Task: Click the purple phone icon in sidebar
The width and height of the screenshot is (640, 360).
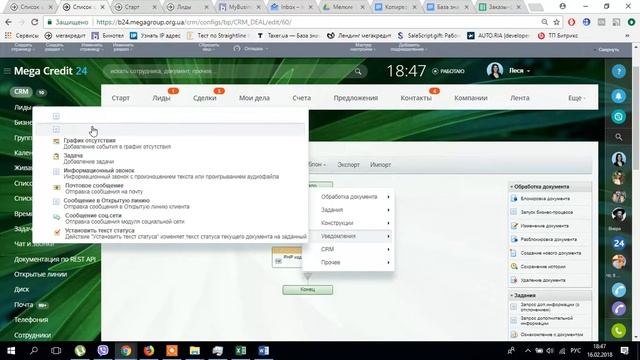Action: (619, 309)
